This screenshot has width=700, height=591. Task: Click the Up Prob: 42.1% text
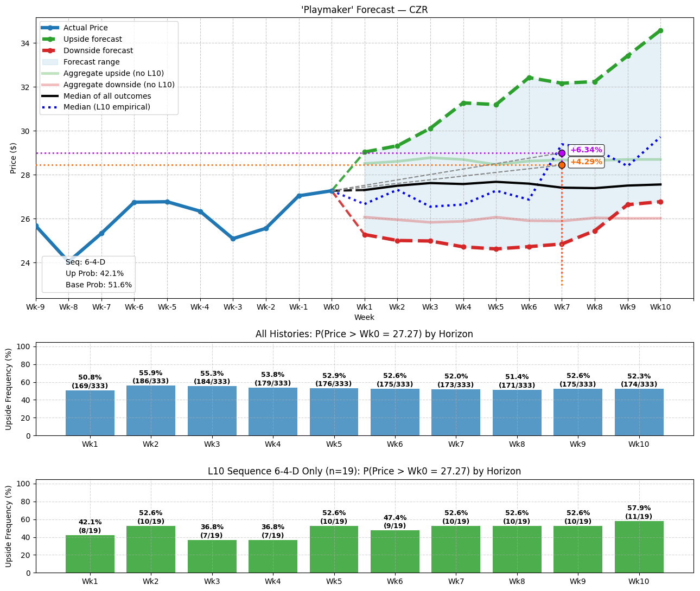94,273
